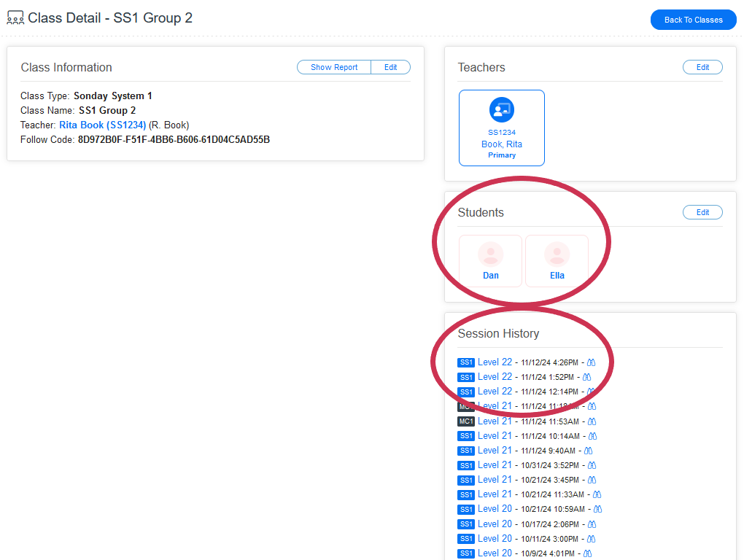Click binoculars icon for 10/21/24 10:59AM session
744x560 pixels.
[597, 509]
